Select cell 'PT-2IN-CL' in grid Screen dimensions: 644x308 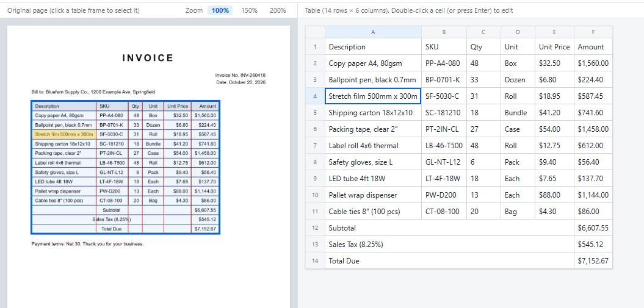(x=444, y=129)
